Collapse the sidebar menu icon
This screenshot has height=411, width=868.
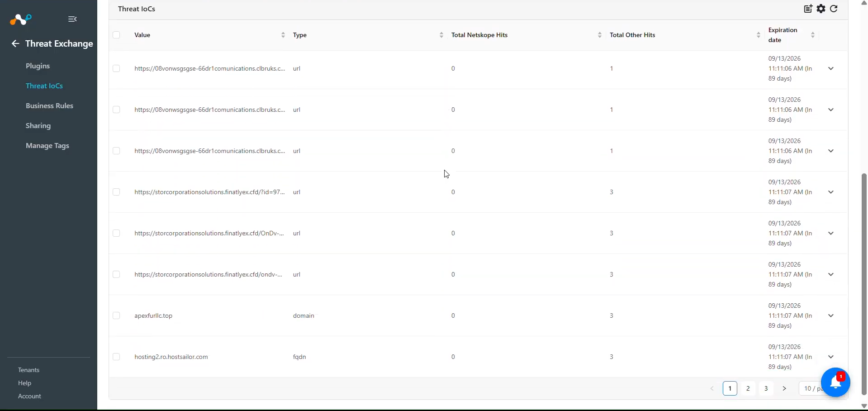[72, 19]
